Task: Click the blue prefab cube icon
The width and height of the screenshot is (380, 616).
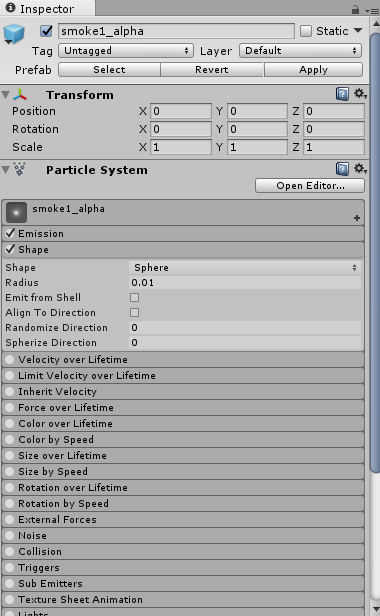Action: click(14, 33)
